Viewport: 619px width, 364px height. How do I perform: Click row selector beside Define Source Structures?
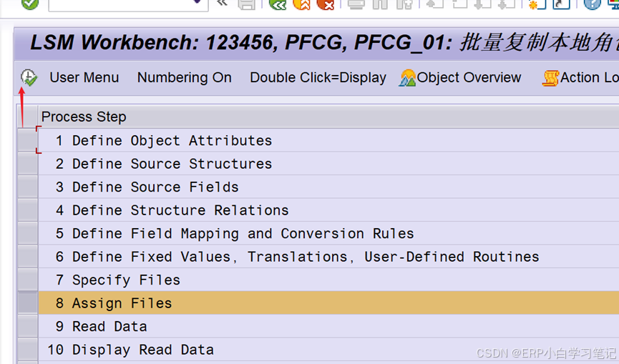[28, 164]
